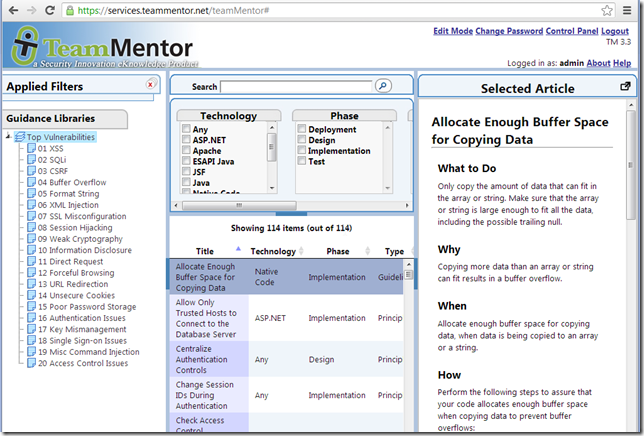Check the Apache technology checkbox

pos(186,150)
